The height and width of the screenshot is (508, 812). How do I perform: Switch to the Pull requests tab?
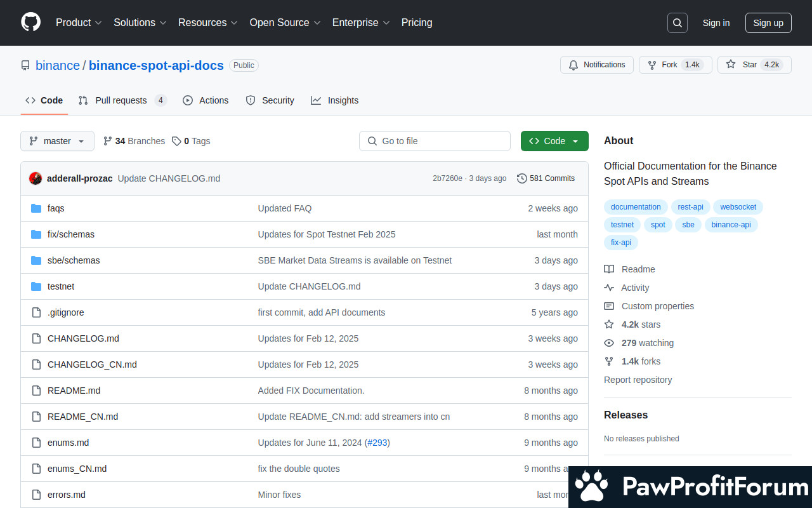122,100
